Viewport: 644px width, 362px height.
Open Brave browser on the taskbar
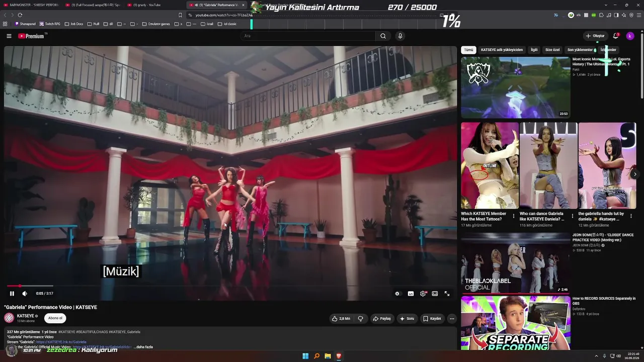[x=339, y=356]
